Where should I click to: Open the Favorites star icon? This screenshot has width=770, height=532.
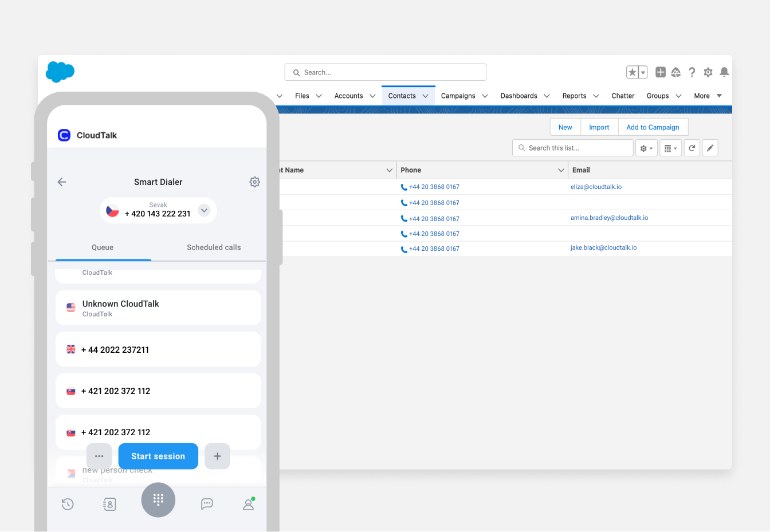tap(632, 72)
